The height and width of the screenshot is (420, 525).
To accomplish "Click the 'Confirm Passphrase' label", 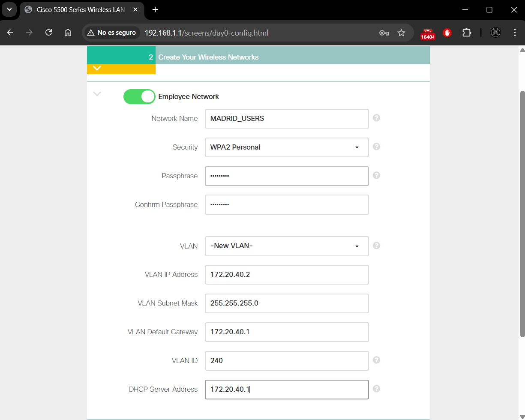I will (x=166, y=205).
